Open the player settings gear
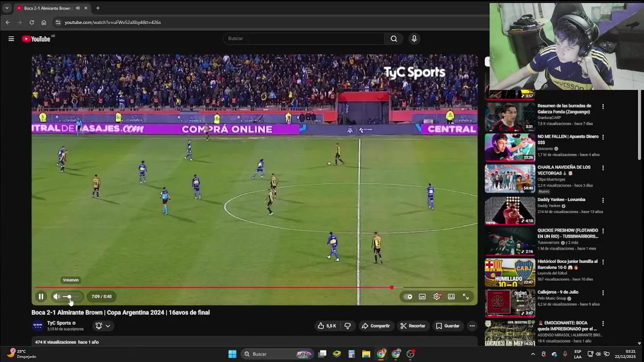This screenshot has height=362, width=644. [x=437, y=297]
